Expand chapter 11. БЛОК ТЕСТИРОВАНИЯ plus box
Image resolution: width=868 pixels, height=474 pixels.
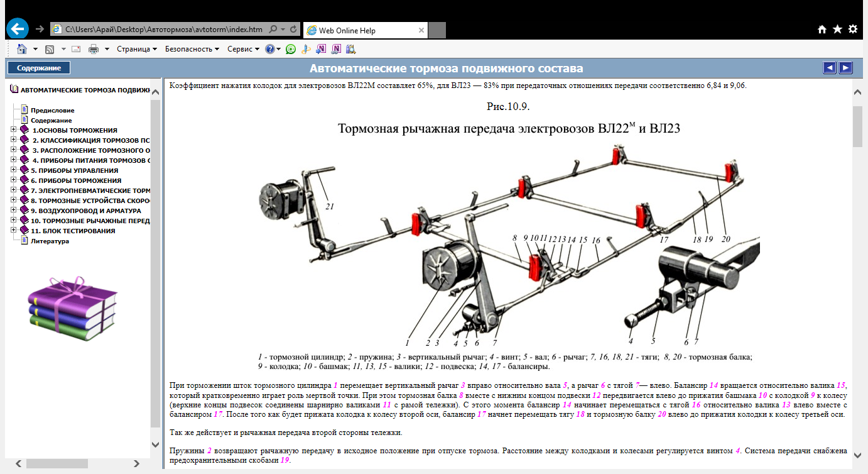(14, 231)
